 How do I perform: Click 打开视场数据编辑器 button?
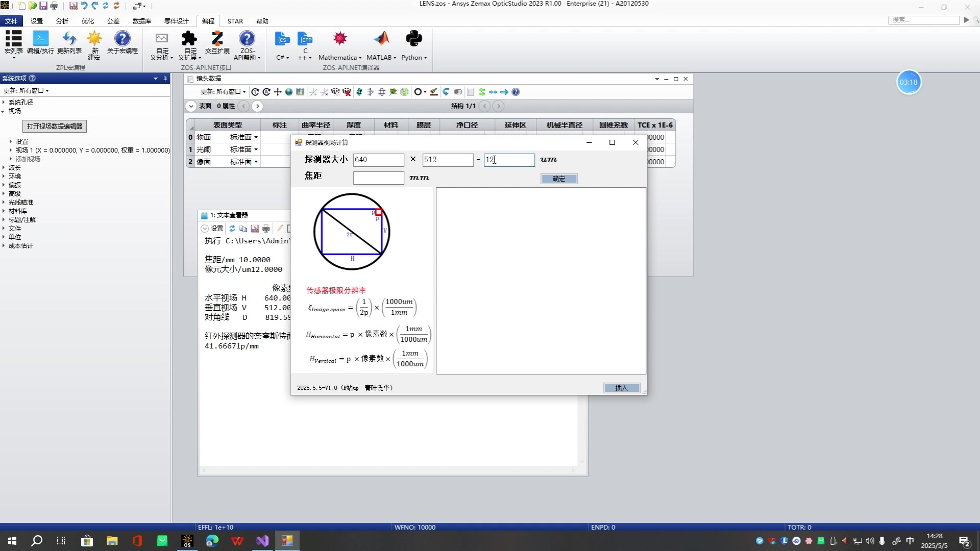point(55,126)
